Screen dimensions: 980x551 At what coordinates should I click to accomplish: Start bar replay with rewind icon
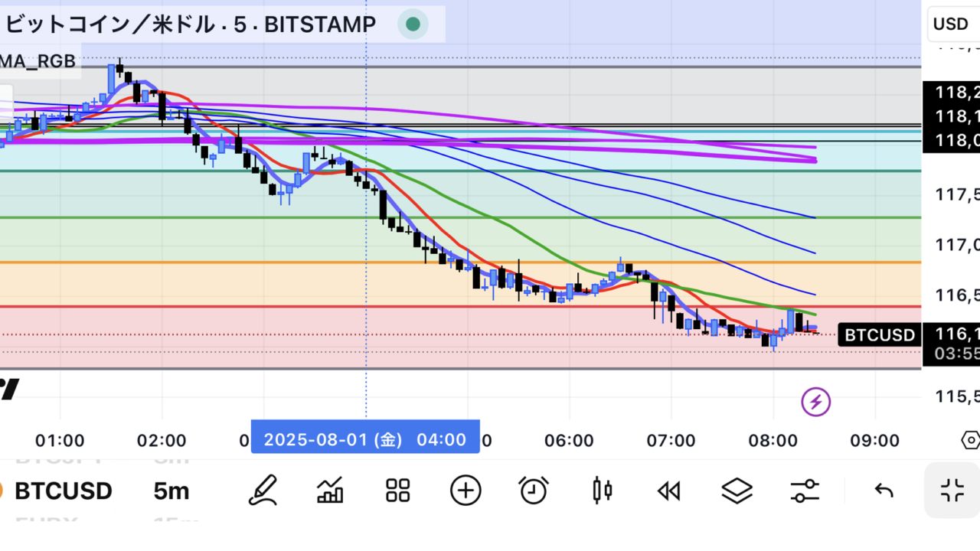coord(669,491)
